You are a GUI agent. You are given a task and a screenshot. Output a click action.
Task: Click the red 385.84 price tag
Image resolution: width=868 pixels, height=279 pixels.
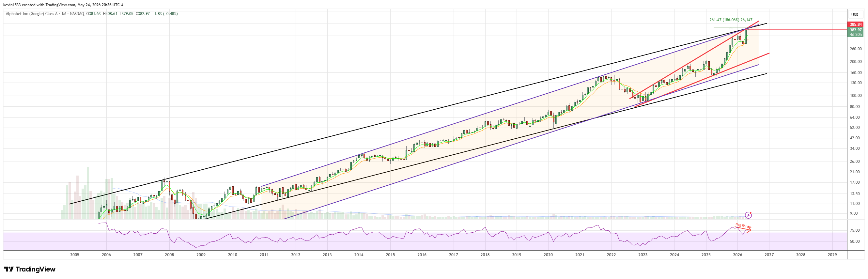click(855, 24)
